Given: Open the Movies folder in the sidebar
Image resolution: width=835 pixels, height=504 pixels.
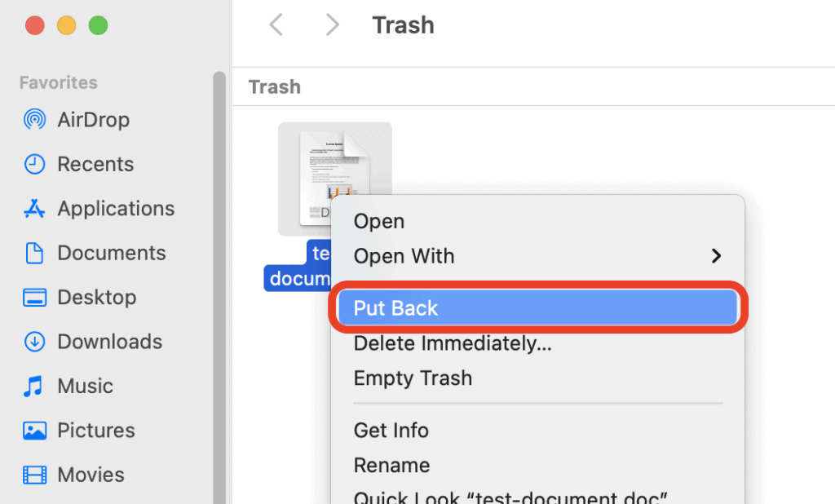Looking at the screenshot, I should [90, 474].
